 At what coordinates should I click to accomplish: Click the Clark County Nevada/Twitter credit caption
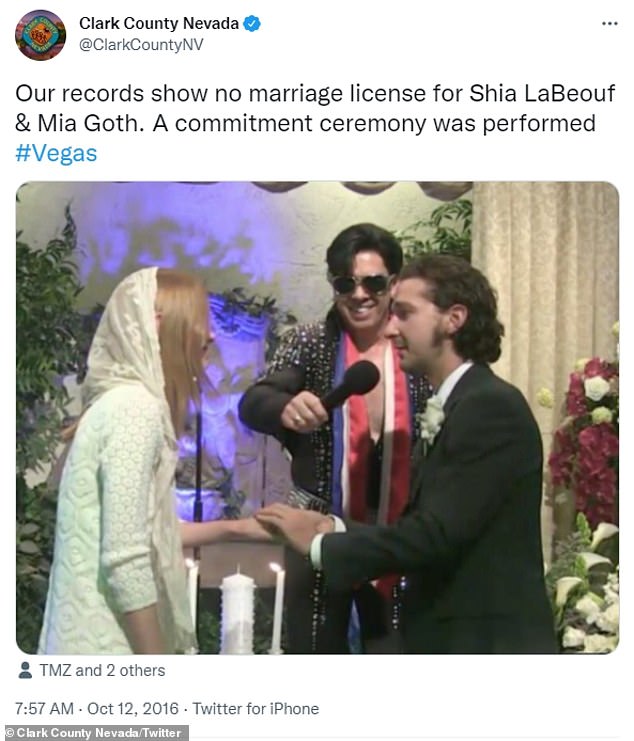[x=94, y=733]
